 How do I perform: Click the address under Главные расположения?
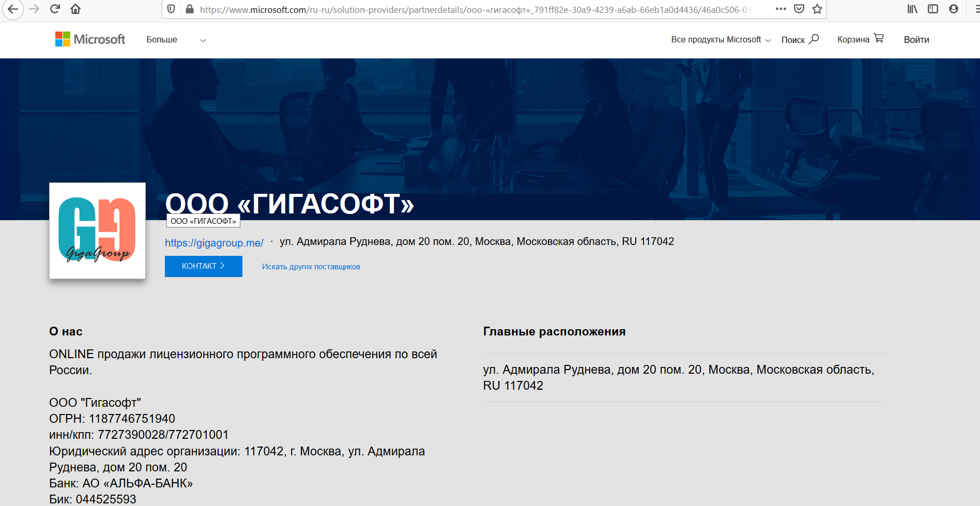pos(679,378)
